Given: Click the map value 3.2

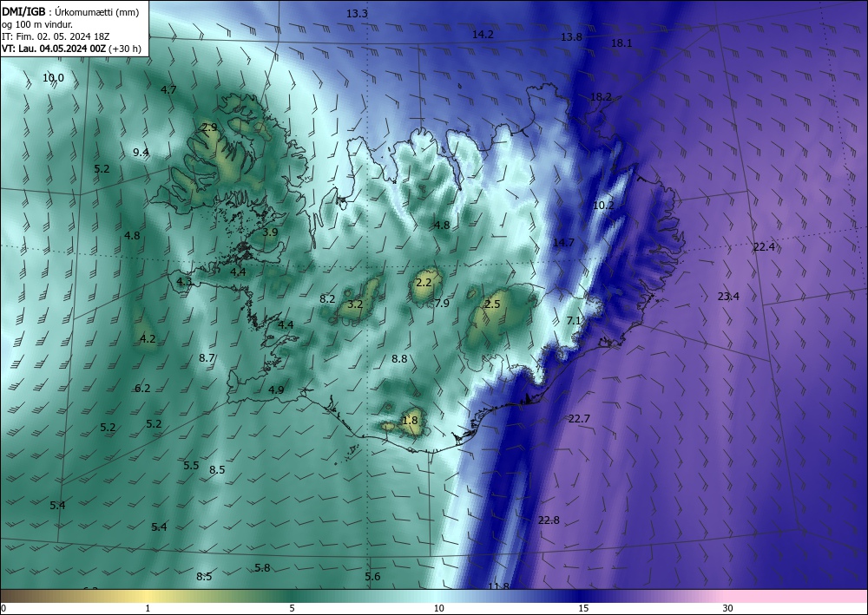Looking at the screenshot, I should [x=355, y=304].
